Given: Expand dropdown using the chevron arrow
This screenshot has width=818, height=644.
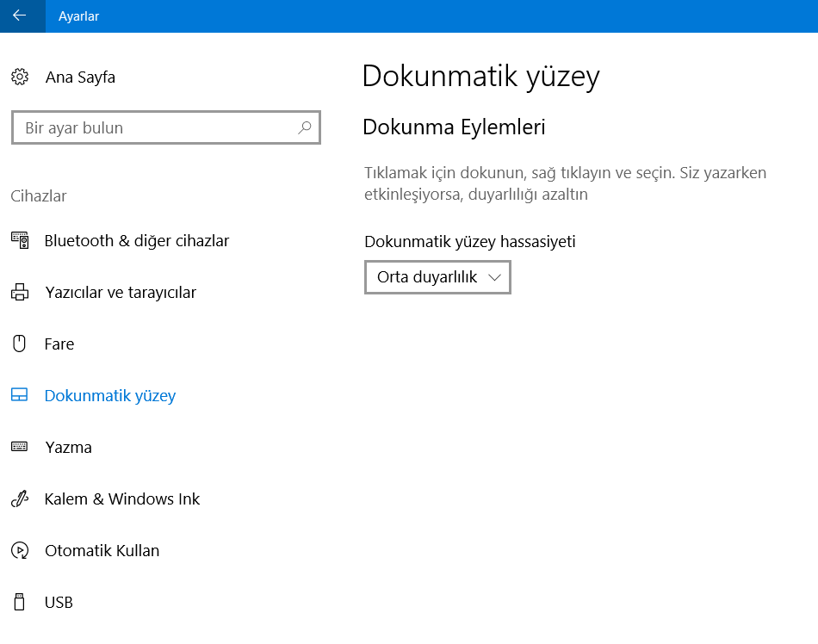Looking at the screenshot, I should (494, 277).
